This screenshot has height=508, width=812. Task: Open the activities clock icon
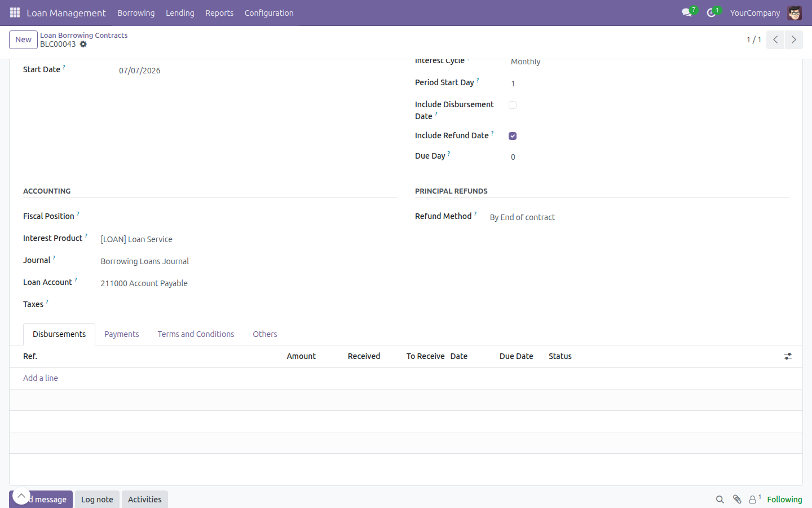[x=711, y=12]
